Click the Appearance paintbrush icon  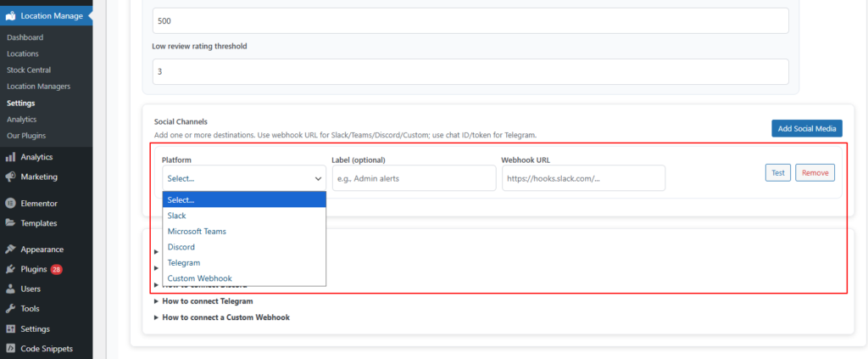click(10, 250)
